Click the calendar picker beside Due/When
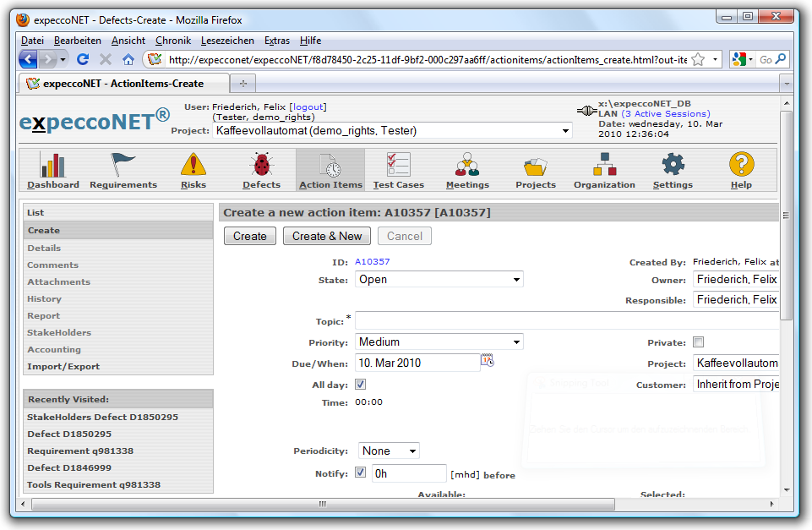Image resolution: width=812 pixels, height=530 pixels. pyautogui.click(x=488, y=361)
